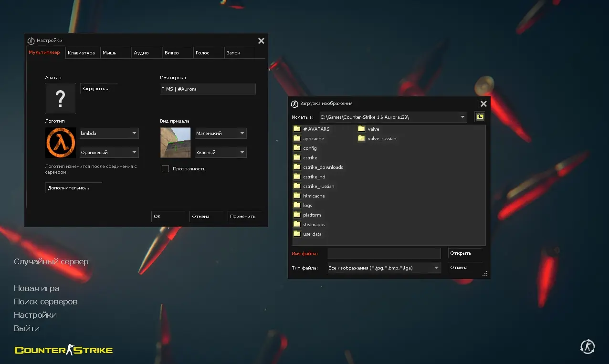Click the Загрузить avatar button
This screenshot has width=609, height=364.
click(x=98, y=89)
